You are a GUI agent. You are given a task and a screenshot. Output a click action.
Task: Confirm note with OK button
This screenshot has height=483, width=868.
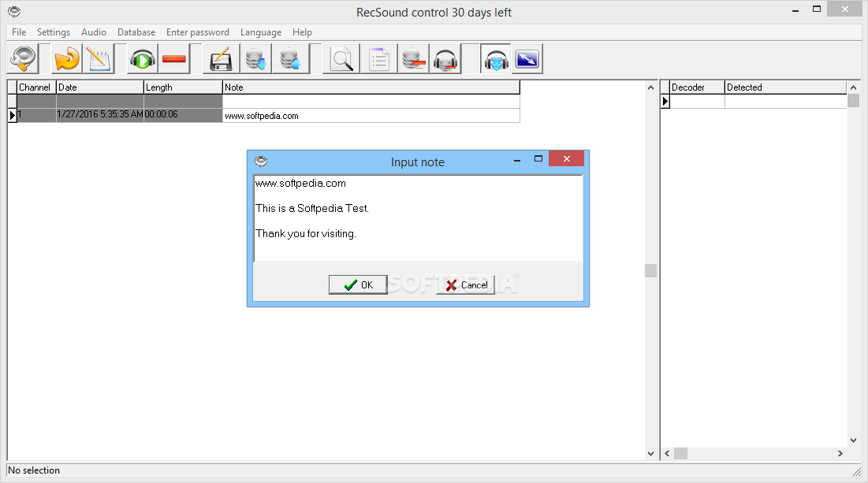point(358,284)
